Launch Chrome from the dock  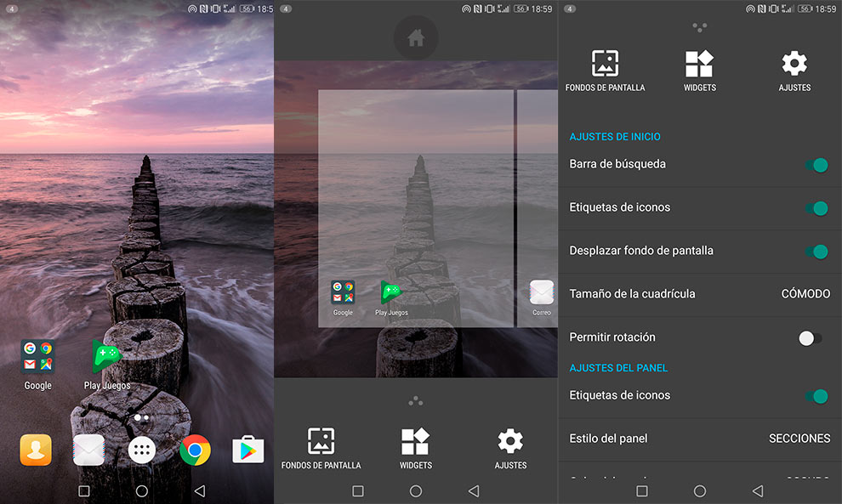pyautogui.click(x=194, y=448)
